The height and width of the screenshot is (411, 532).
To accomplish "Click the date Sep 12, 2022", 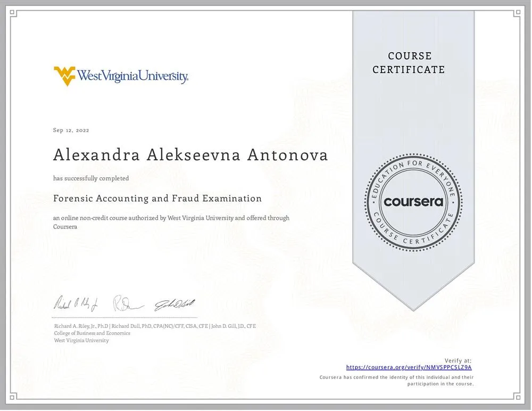I will pos(71,130).
